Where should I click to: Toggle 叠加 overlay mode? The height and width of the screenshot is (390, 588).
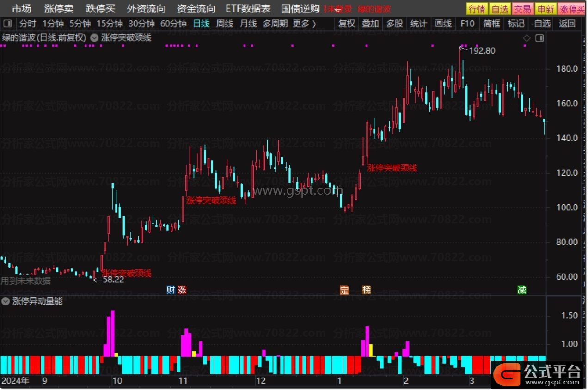click(x=370, y=24)
